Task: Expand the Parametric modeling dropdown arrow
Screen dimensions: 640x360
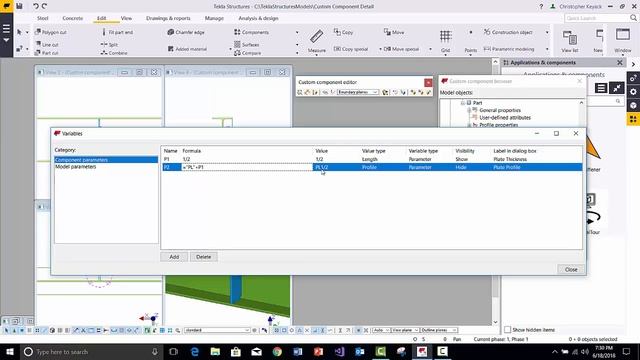Action: tap(547, 49)
